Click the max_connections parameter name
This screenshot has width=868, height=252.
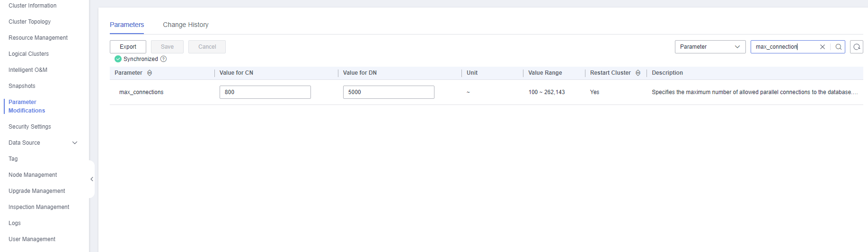click(x=141, y=92)
